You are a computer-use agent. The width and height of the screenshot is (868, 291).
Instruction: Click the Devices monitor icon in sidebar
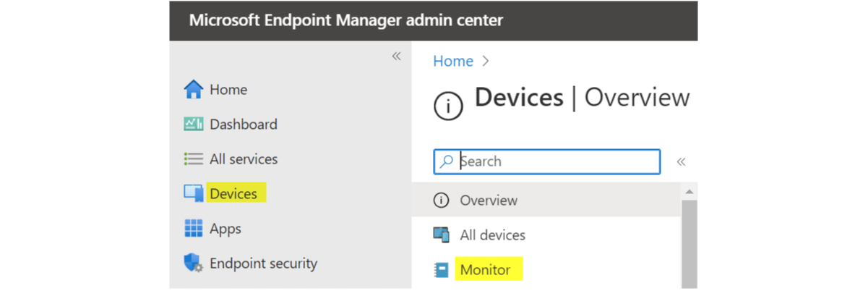(194, 194)
